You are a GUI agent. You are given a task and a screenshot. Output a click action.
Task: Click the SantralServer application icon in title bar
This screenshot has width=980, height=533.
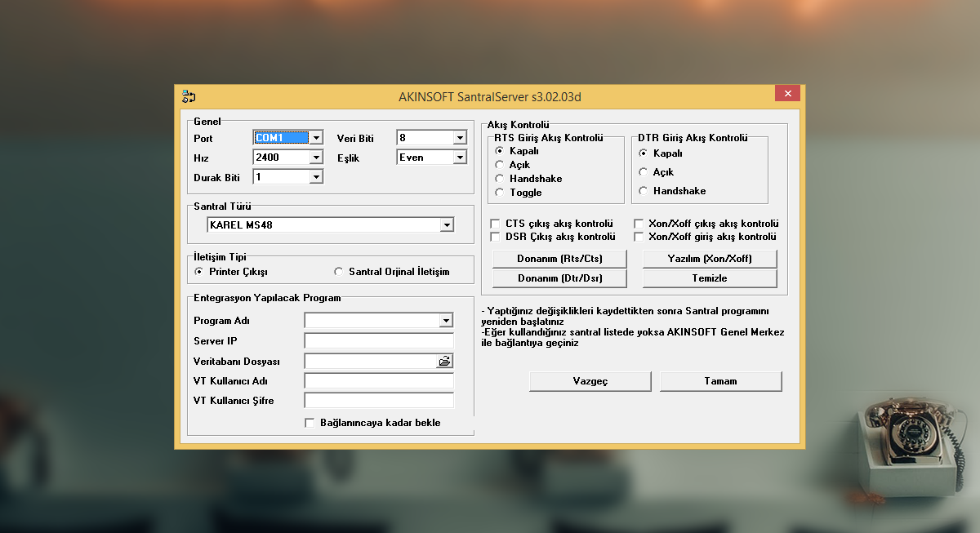[x=188, y=95]
